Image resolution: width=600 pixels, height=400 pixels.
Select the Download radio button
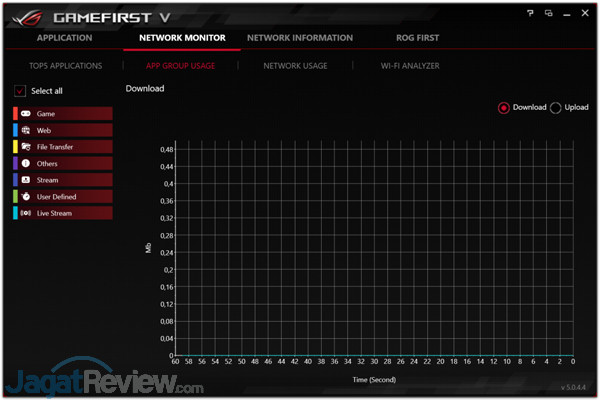coord(504,108)
